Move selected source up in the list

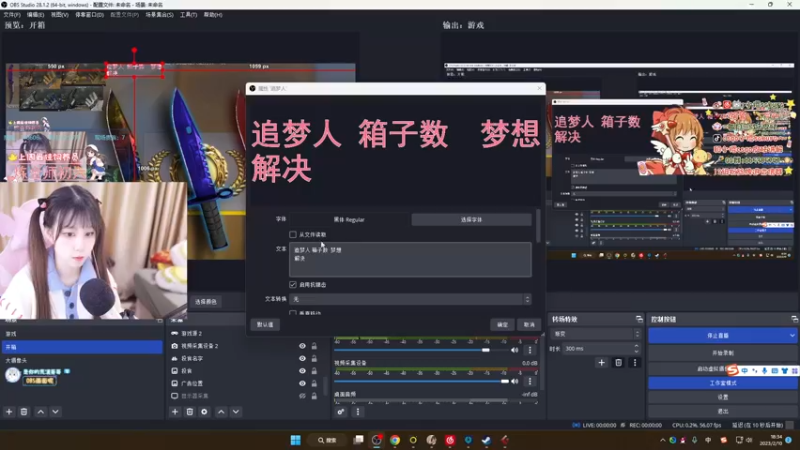(x=221, y=412)
